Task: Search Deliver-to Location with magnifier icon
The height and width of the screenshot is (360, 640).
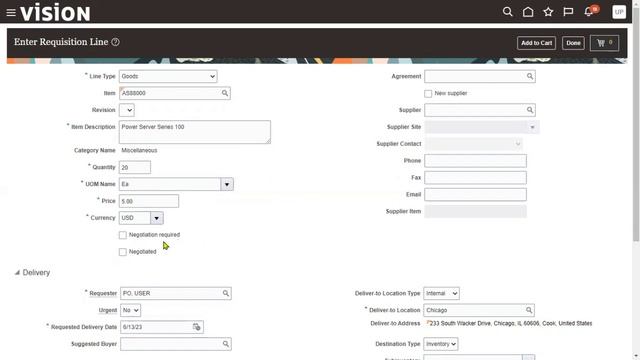Action: (529, 310)
